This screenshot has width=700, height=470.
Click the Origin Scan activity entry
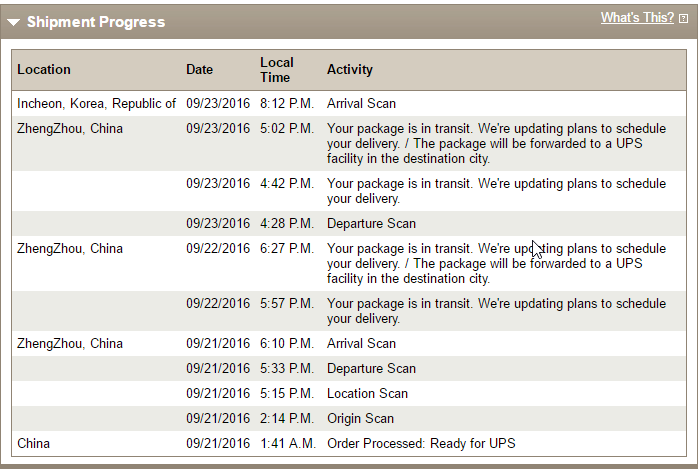pos(360,419)
